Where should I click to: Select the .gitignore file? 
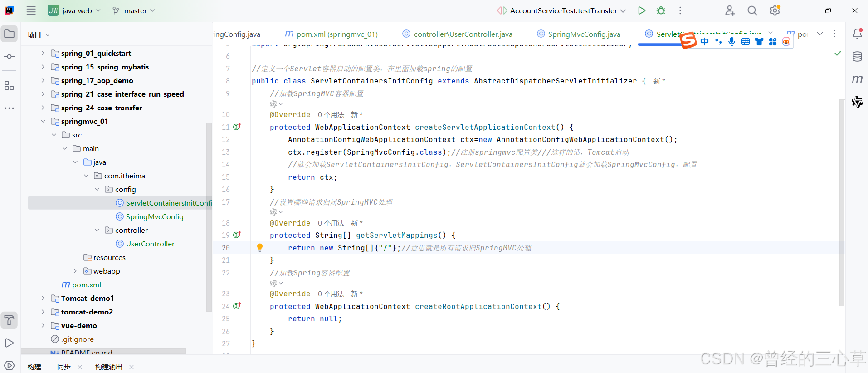tap(78, 339)
